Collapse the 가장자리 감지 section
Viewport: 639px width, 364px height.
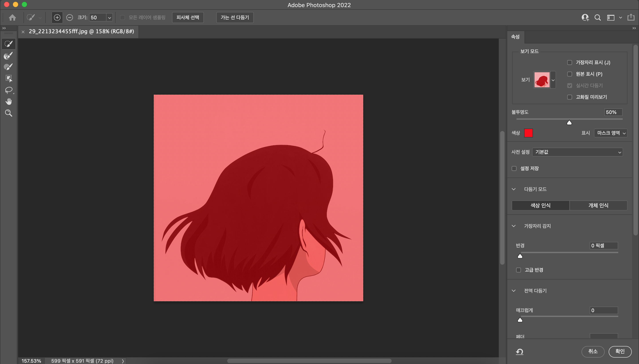514,226
